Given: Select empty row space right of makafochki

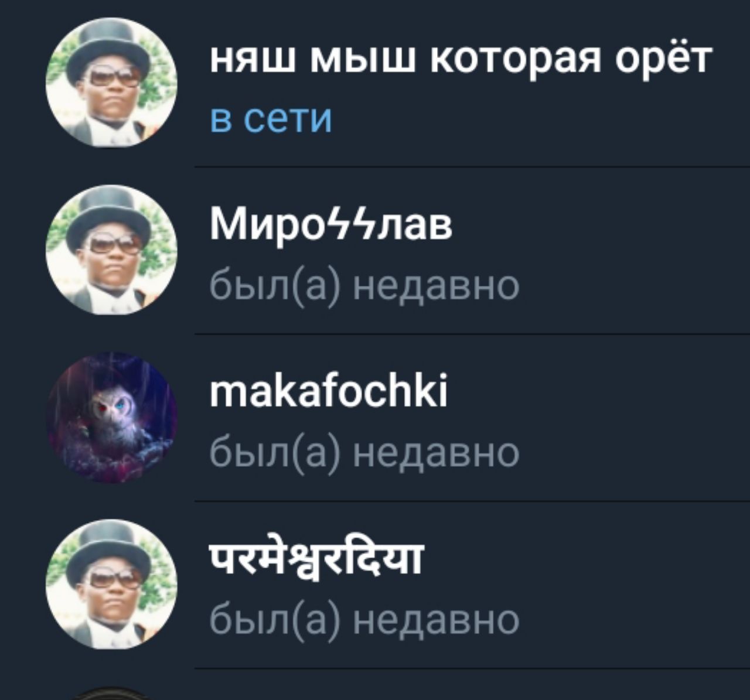Looking at the screenshot, I should (x=598, y=417).
